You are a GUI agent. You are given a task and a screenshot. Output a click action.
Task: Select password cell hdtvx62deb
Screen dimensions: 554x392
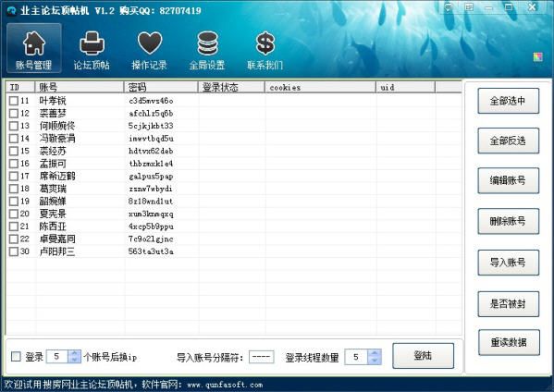tap(151, 151)
